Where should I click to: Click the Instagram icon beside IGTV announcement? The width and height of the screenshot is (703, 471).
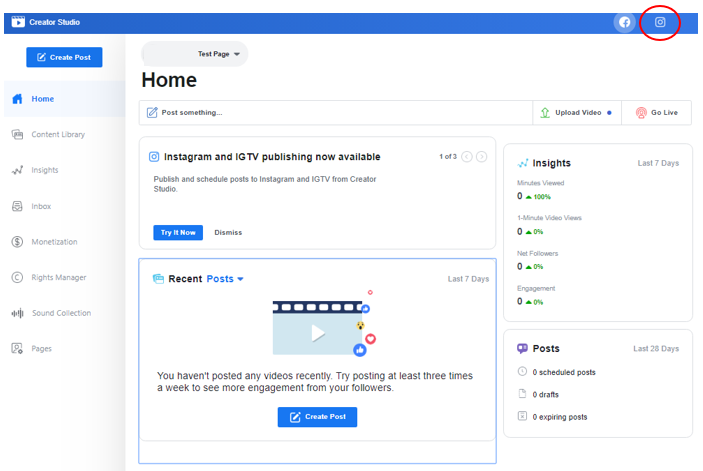coord(154,156)
